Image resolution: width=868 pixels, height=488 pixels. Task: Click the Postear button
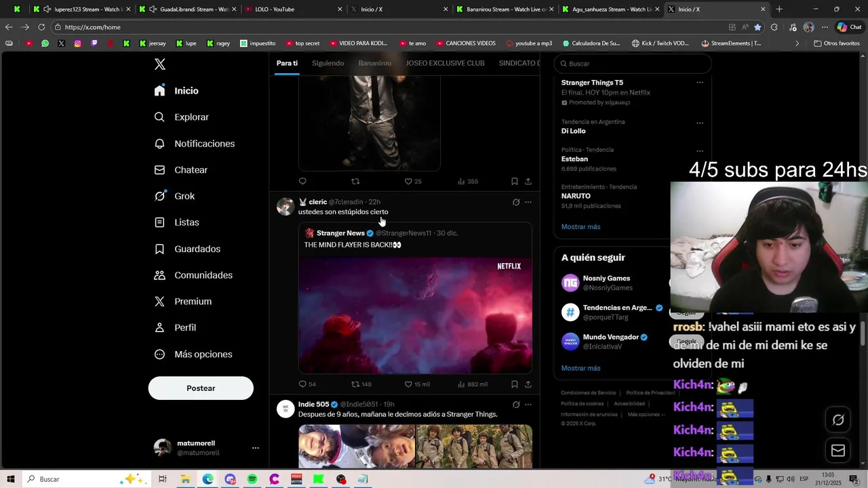click(201, 388)
